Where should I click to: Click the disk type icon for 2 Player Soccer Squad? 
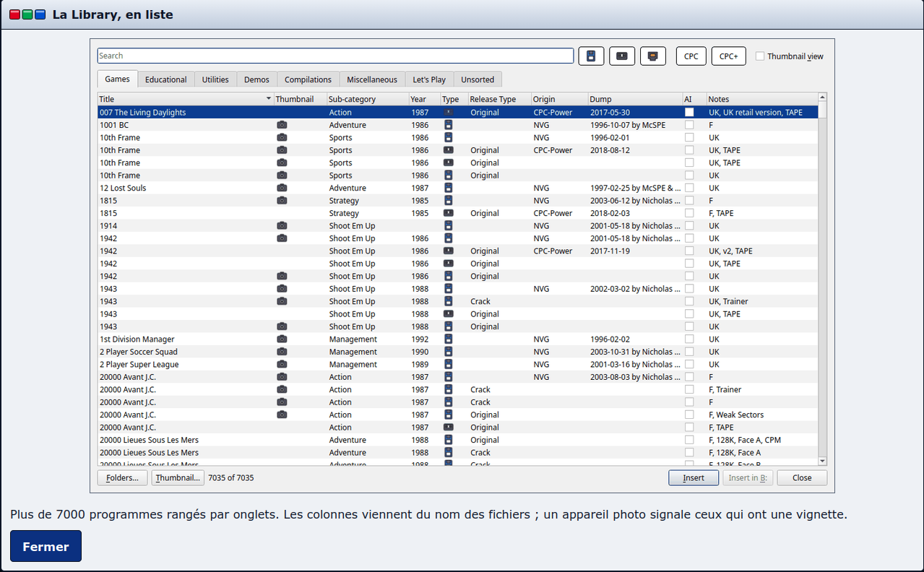pyautogui.click(x=449, y=352)
